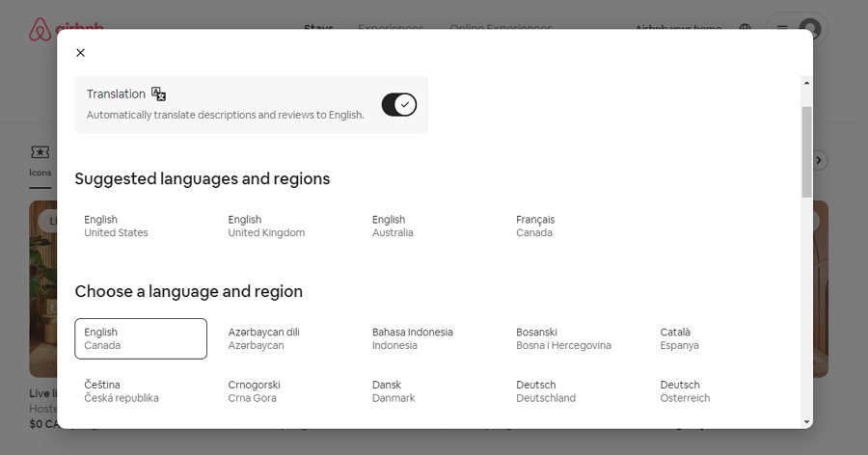Select Čeština Česká republika
This screenshot has height=455, width=868.
(x=122, y=391)
